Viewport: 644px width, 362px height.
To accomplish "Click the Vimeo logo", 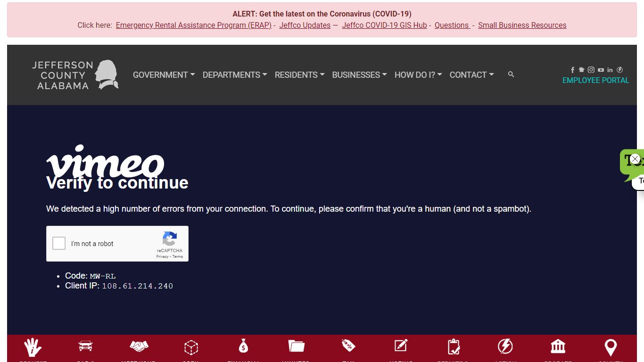I will click(105, 160).
